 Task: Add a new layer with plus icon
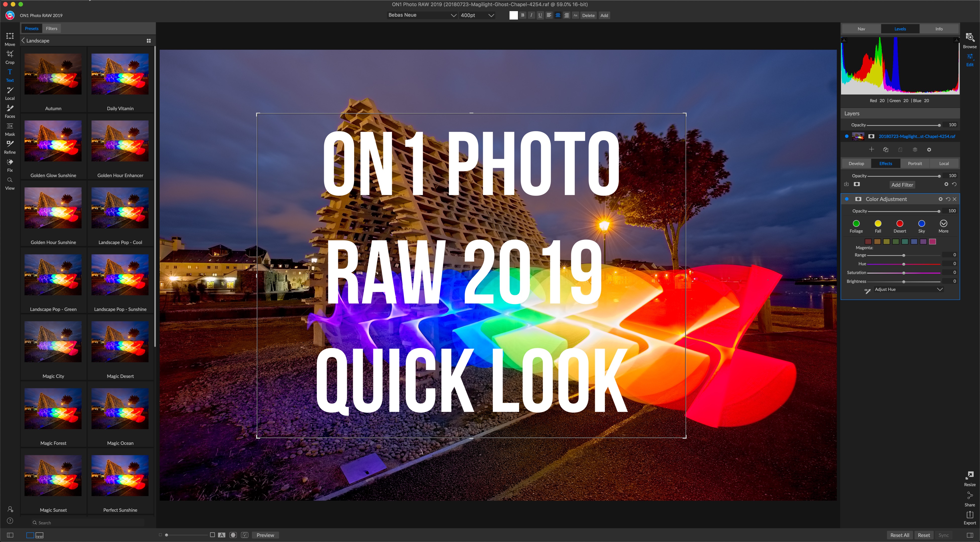tap(871, 149)
